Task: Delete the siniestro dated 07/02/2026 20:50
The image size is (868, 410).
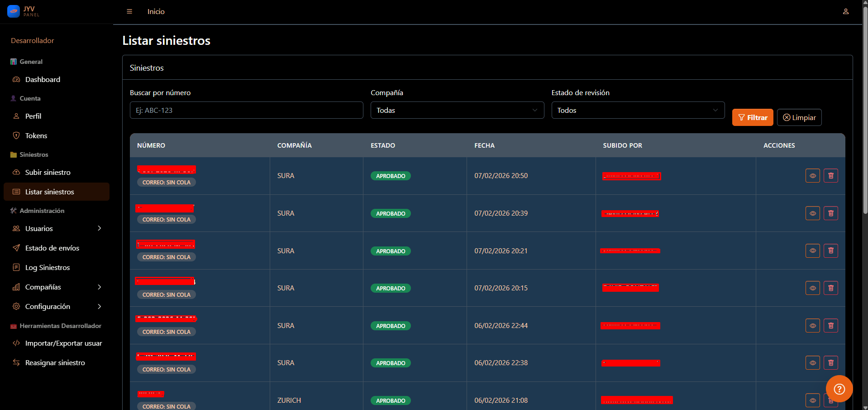Action: pyautogui.click(x=830, y=176)
